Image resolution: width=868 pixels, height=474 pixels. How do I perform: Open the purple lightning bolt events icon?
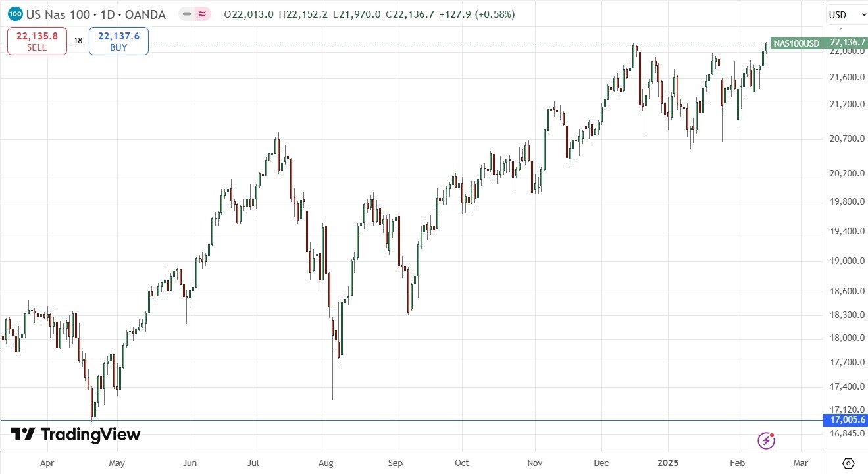(x=766, y=440)
